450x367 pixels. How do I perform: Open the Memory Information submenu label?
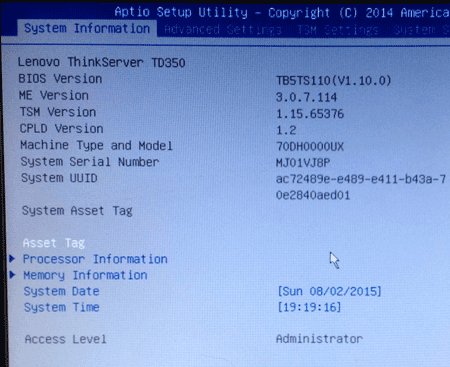[85, 275]
